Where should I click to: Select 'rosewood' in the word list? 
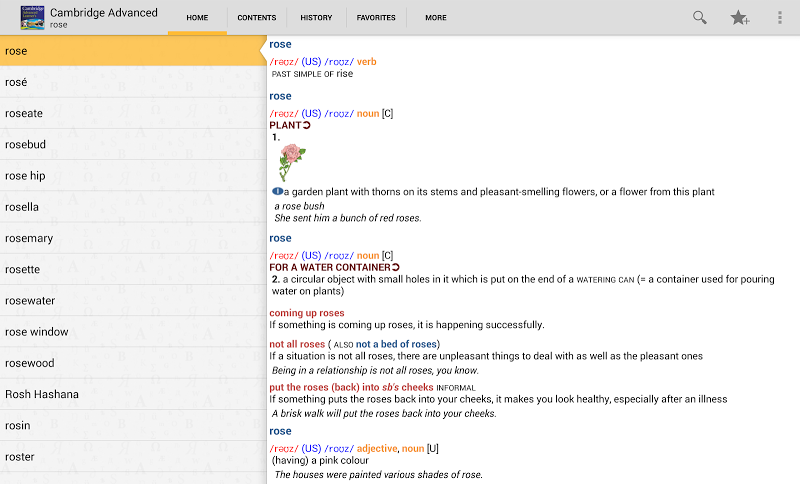point(133,363)
